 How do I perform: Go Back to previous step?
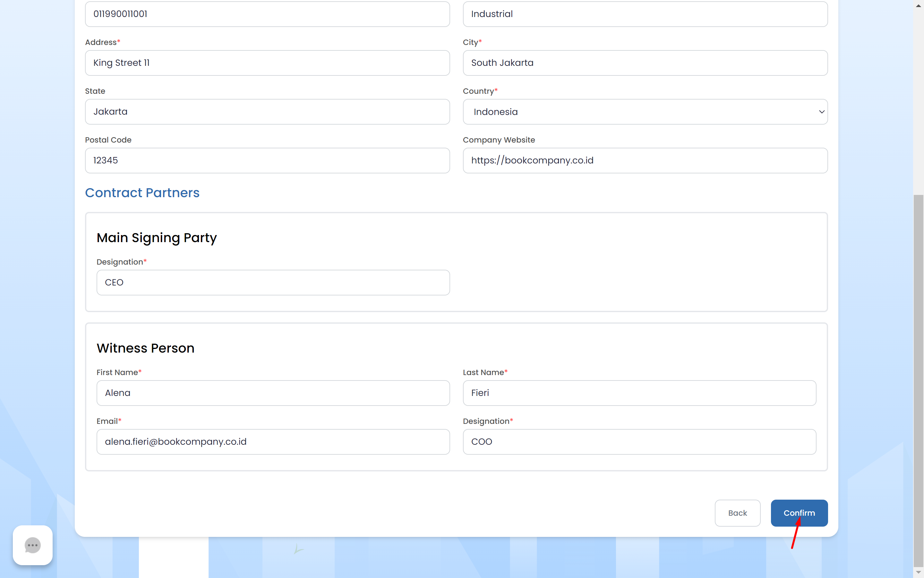tap(737, 513)
